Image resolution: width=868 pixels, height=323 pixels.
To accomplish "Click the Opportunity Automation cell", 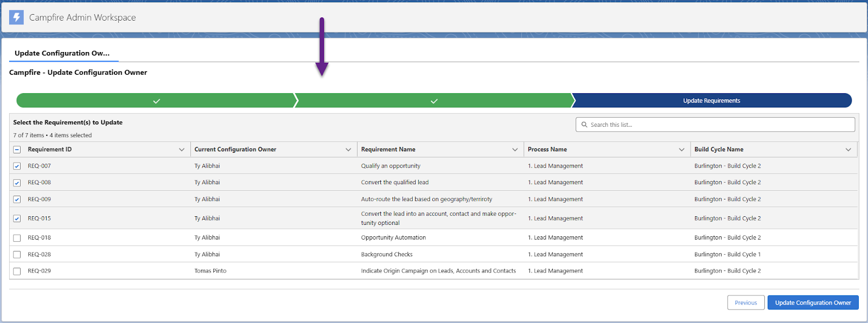I will [x=393, y=237].
